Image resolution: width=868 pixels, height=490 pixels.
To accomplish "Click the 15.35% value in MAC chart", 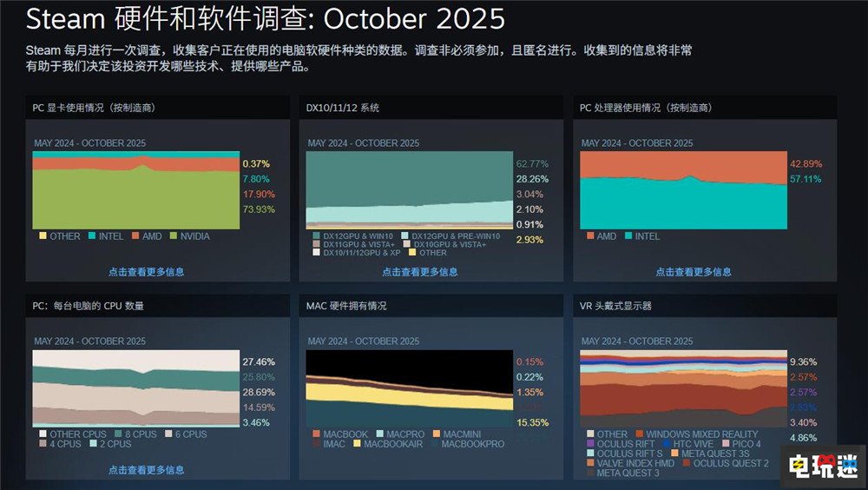I will pos(532,423).
